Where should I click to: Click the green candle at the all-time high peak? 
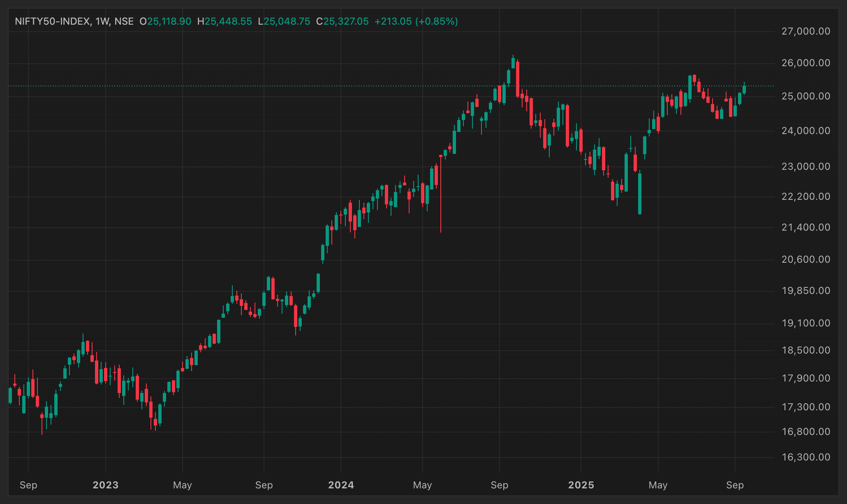click(x=513, y=62)
